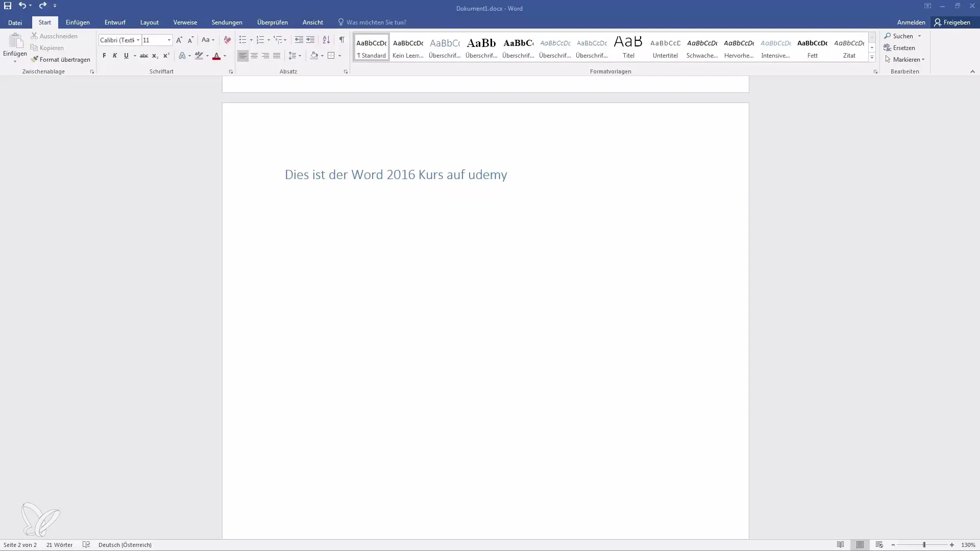Clear all formatting with the eraser icon
980x551 pixels.
click(227, 40)
